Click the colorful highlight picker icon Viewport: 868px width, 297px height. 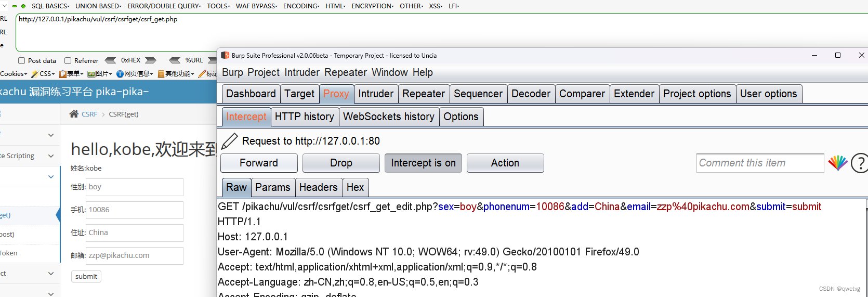coord(838,163)
